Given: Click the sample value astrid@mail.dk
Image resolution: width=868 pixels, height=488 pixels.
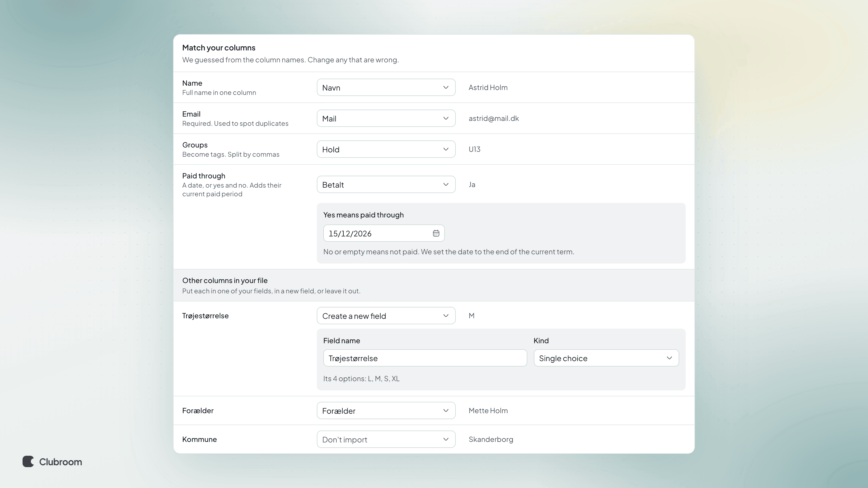Looking at the screenshot, I should tap(494, 118).
